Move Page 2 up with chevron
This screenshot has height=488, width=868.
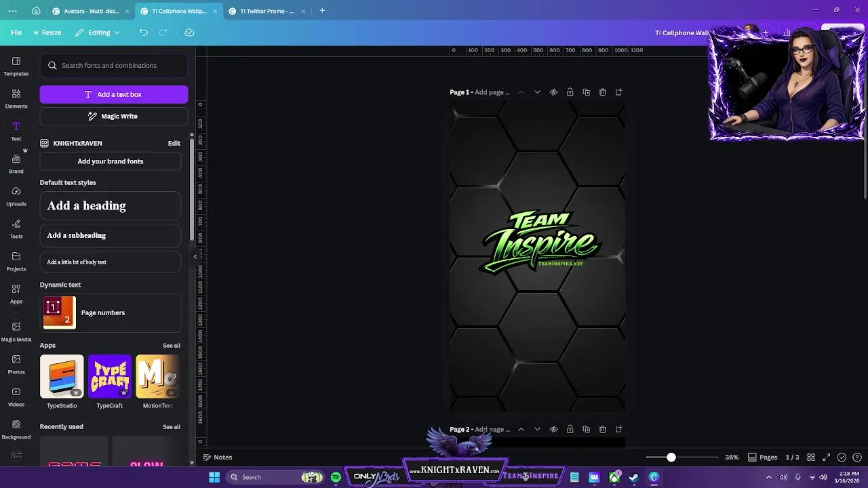521,429
